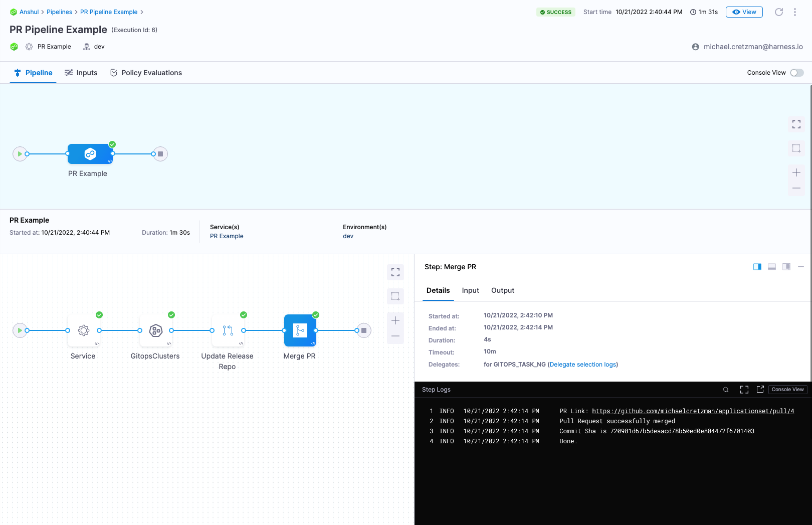Click the stage graph start play node
Image resolution: width=812 pixels, height=525 pixels.
(20, 154)
